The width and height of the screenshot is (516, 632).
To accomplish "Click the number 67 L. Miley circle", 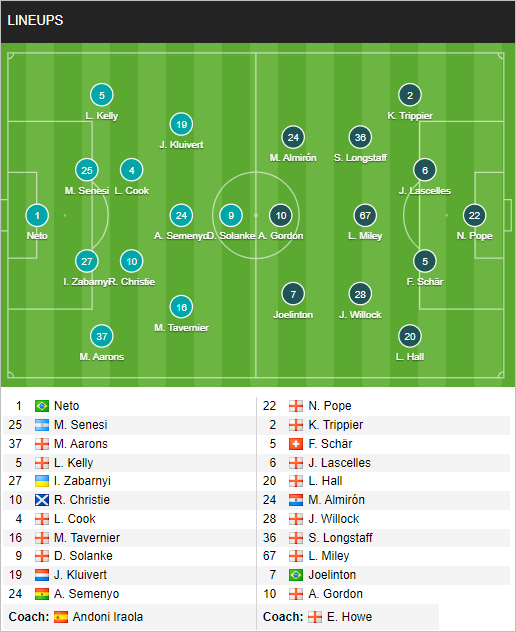I will [365, 215].
